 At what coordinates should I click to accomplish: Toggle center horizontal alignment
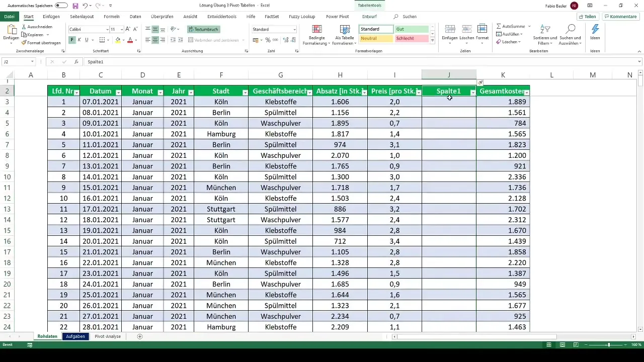pos(155,40)
